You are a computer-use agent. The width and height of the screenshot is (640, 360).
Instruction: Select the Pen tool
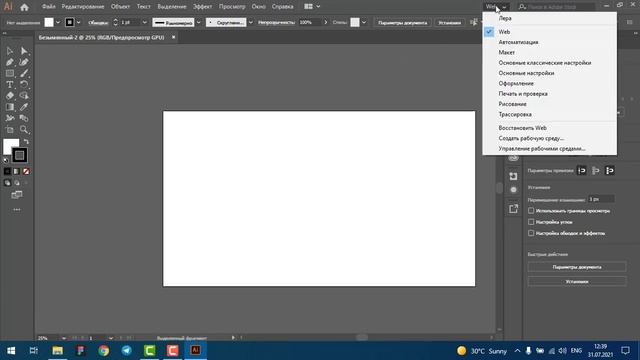pyautogui.click(x=10, y=62)
